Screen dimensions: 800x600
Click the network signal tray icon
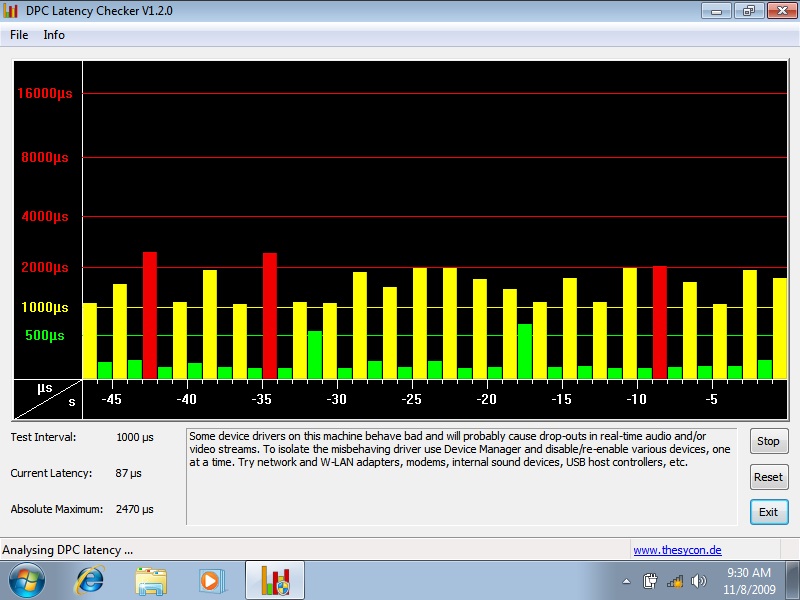[675, 581]
